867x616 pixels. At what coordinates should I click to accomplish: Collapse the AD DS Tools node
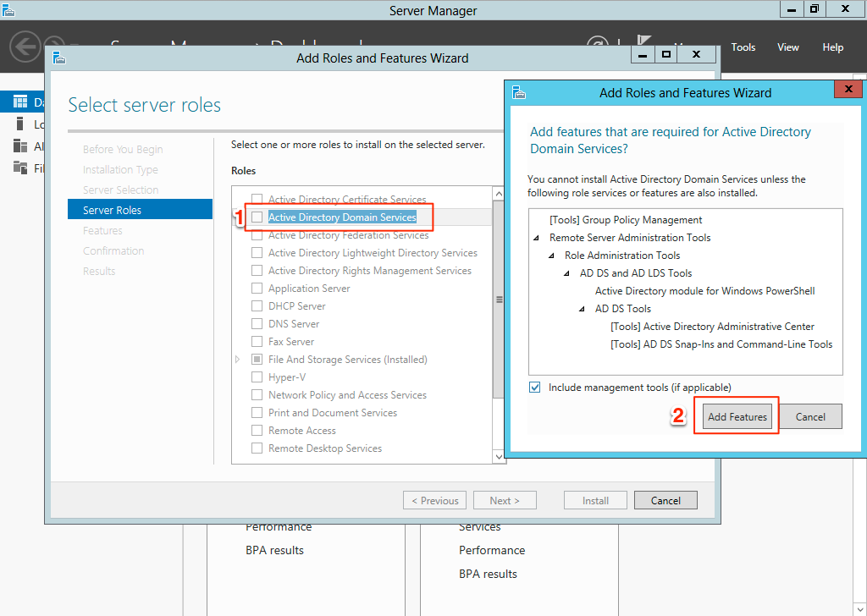point(583,308)
